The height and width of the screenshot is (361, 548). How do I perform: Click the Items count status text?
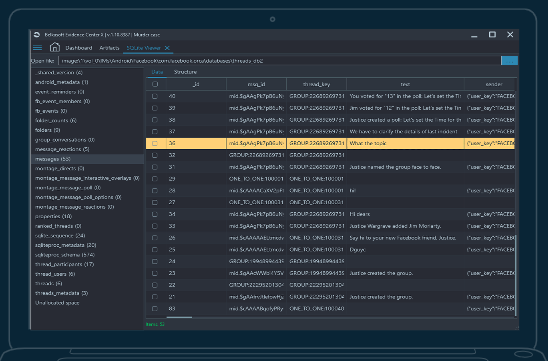point(155,324)
